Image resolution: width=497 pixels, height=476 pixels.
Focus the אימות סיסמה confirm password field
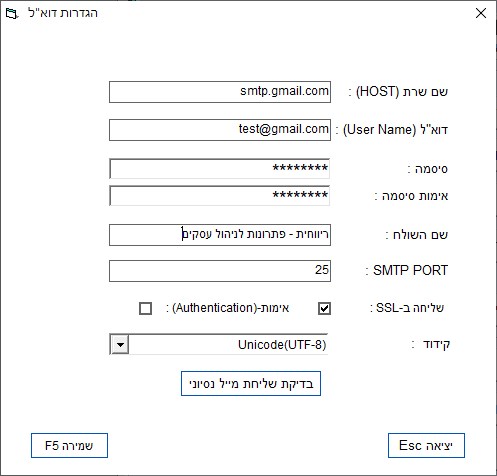[x=220, y=196]
